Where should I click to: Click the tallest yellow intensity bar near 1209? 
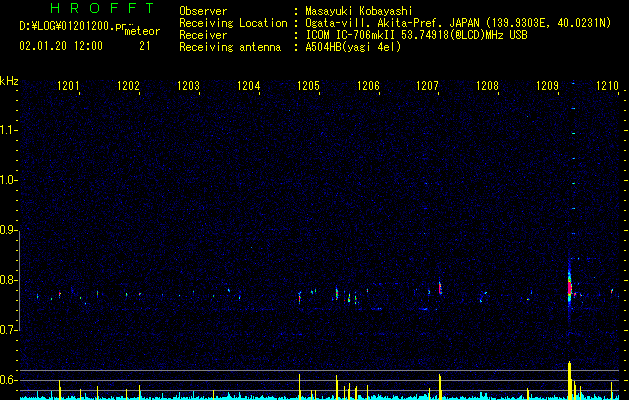(x=569, y=380)
